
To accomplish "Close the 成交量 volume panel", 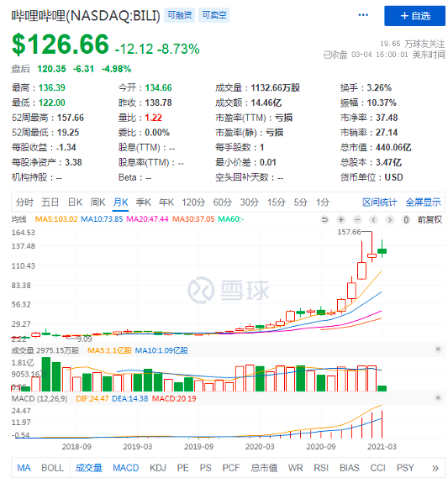I will pos(438,349).
